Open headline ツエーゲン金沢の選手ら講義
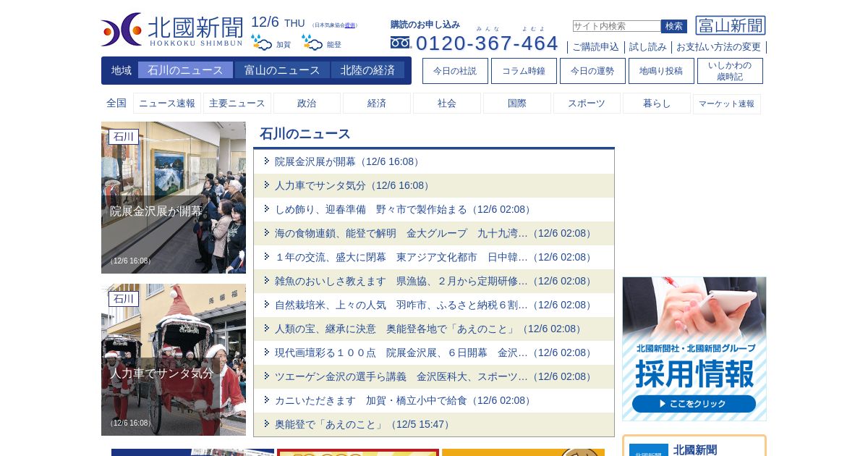Image resolution: width=868 pixels, height=456 pixels. [435, 376]
